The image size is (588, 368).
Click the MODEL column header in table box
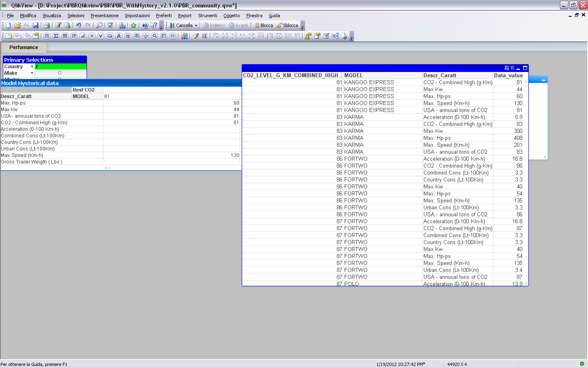point(383,75)
